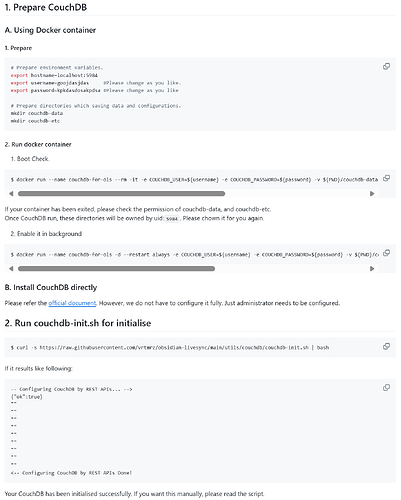Copy the environment variables code block

386,66
